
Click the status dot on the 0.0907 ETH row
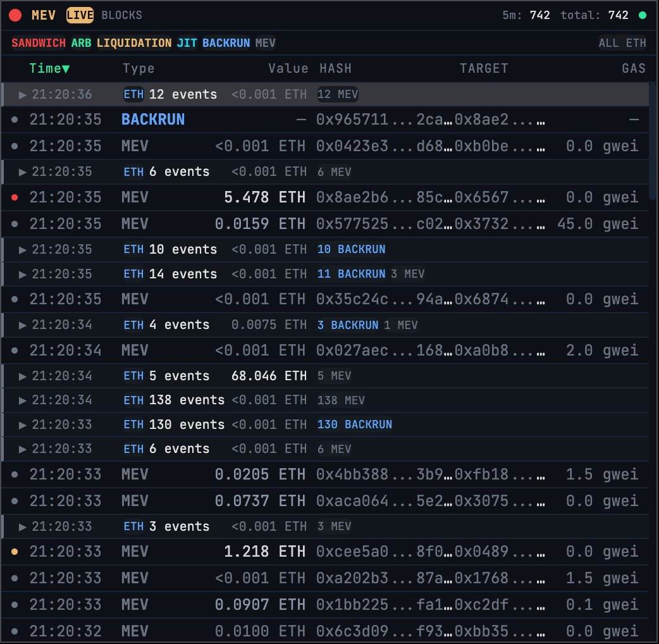point(15,605)
